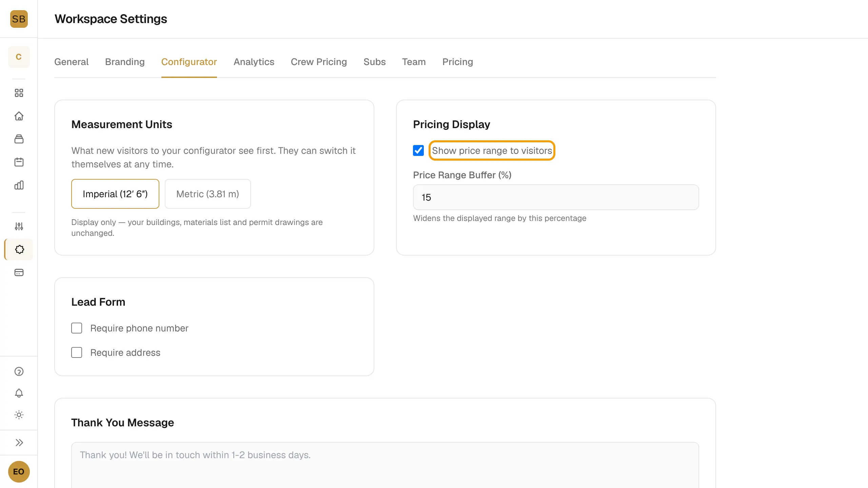Screen dimensions: 868x488
Task: Switch to the Team tab
Action: (414, 62)
